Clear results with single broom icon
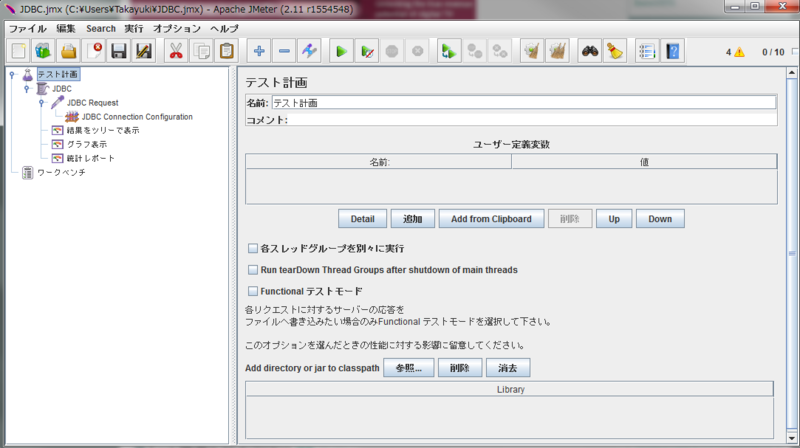This screenshot has height=448, width=800. 532,51
